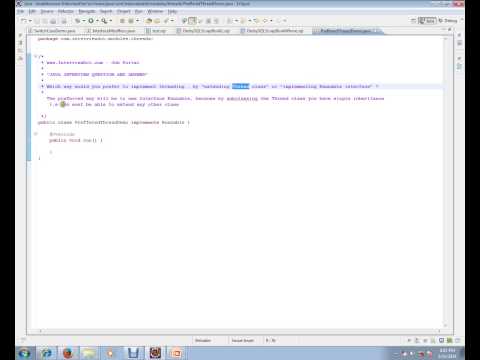Open the File menu
The width and height of the screenshot is (480, 360).
tap(21, 11)
